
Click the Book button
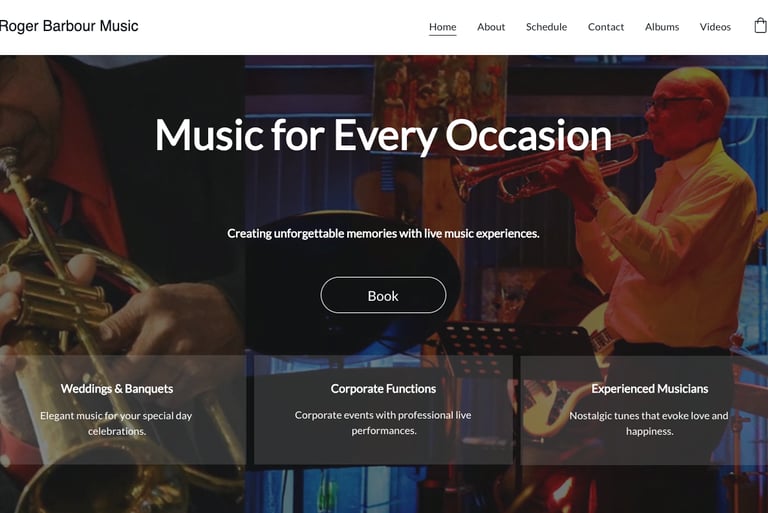(x=383, y=295)
